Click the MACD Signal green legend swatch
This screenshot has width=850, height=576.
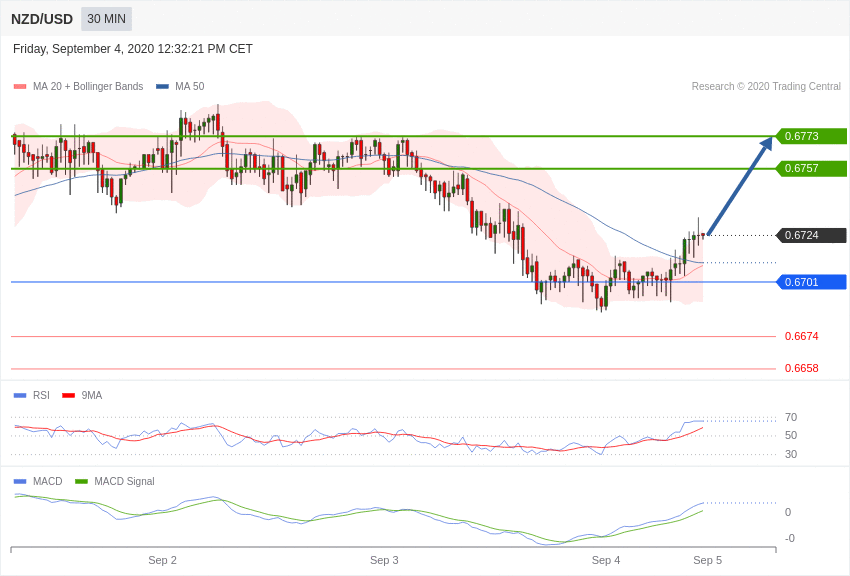click(x=81, y=481)
